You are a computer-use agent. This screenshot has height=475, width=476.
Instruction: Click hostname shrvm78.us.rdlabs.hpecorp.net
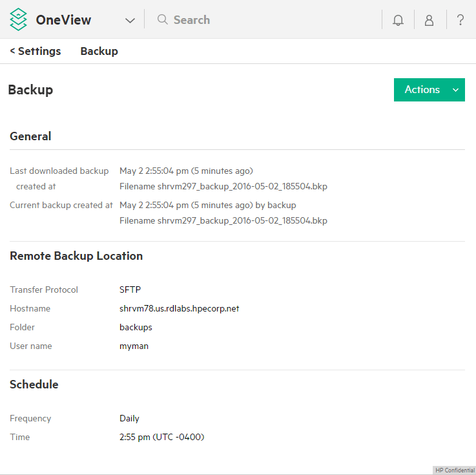[x=180, y=308]
